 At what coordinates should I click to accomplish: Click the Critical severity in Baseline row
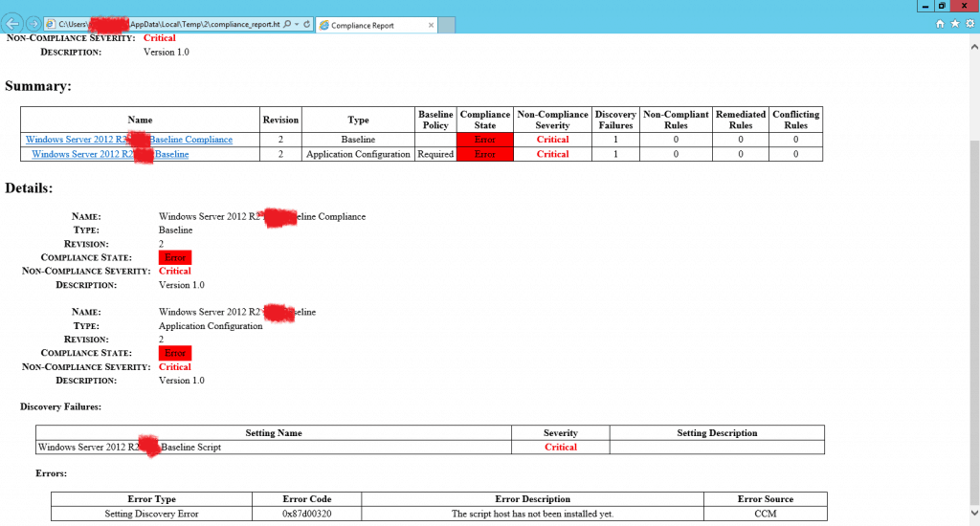click(552, 140)
